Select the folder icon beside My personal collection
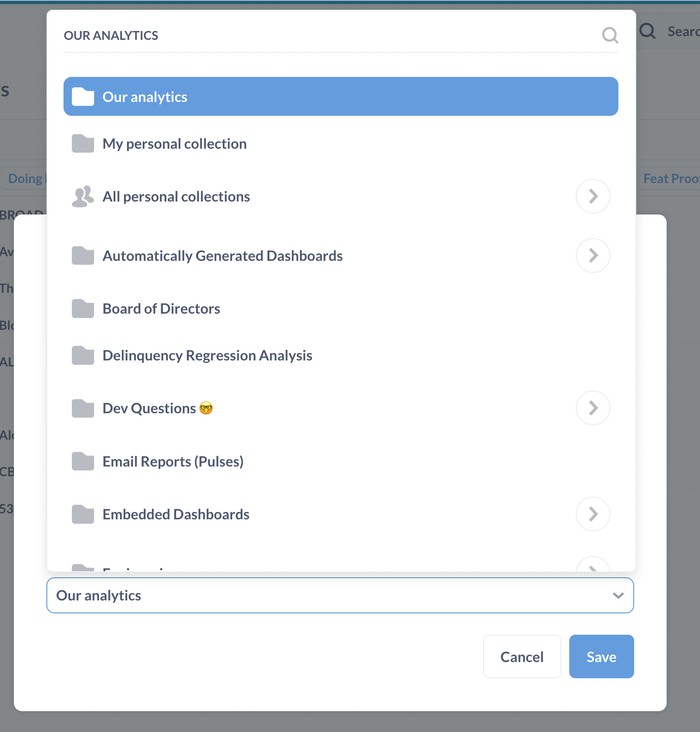 click(83, 144)
